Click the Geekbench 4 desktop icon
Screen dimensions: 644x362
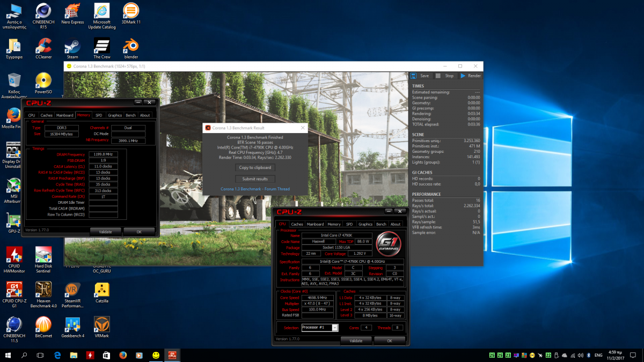(72, 327)
